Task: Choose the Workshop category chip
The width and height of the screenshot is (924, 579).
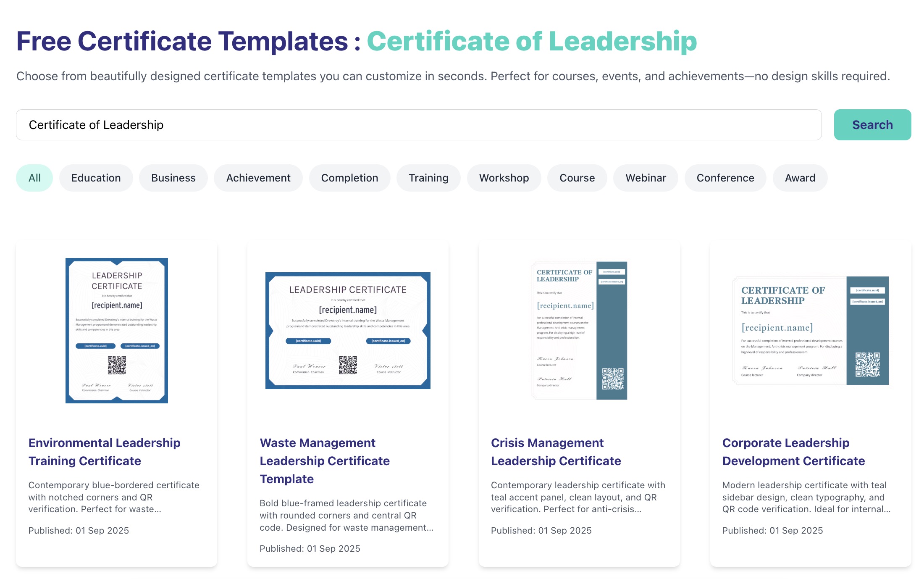Action: 504,178
